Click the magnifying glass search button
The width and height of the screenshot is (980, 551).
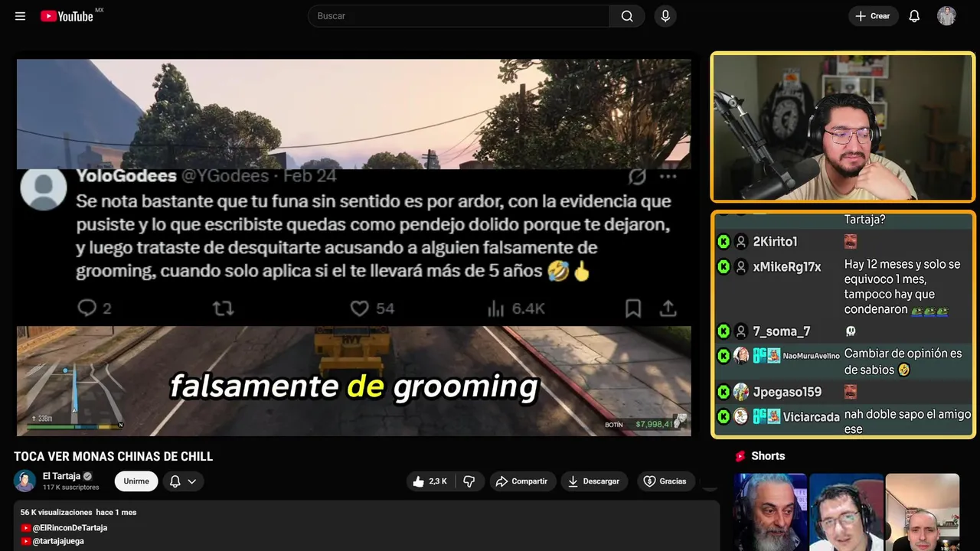tap(627, 16)
